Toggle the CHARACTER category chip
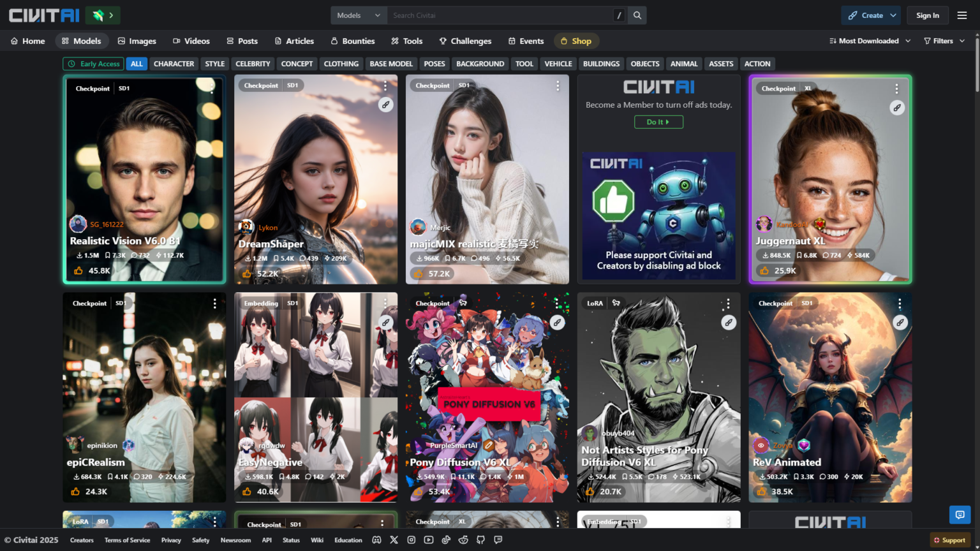This screenshot has width=980, height=551. click(174, 64)
